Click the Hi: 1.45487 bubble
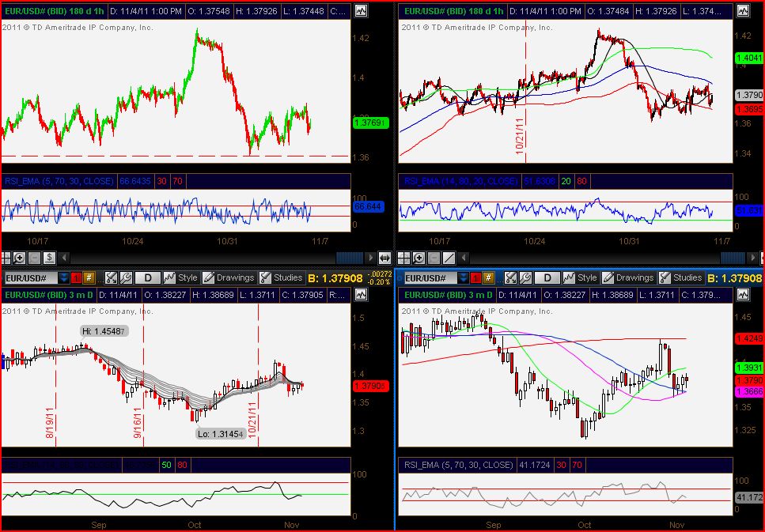 104,331
